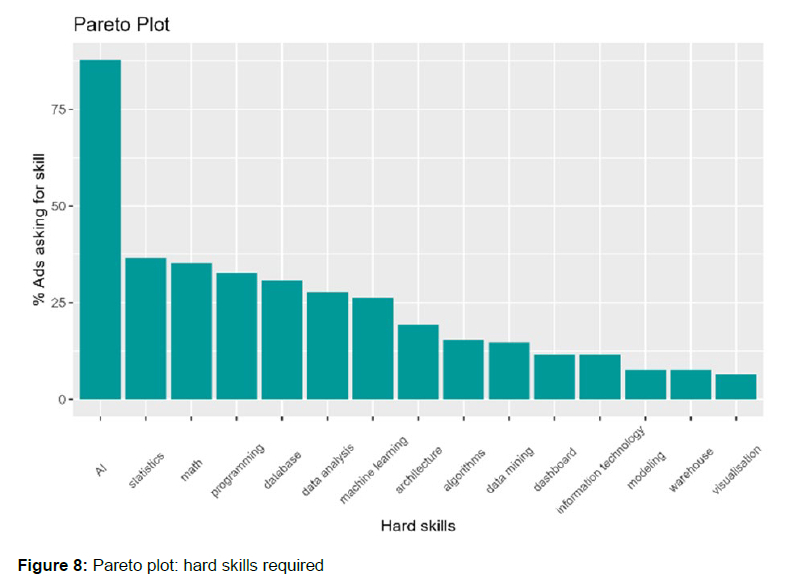Click the database bar

click(x=282, y=340)
